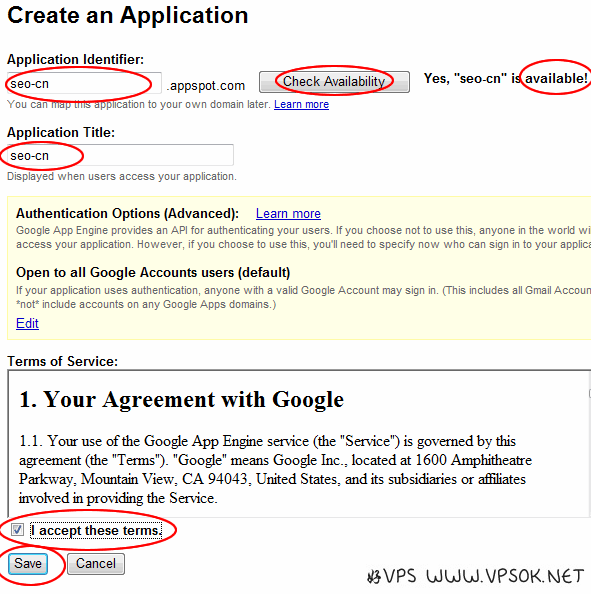Screen dimensions: 591x594
Task: Click the Edit link under authentication options
Action: point(27,323)
